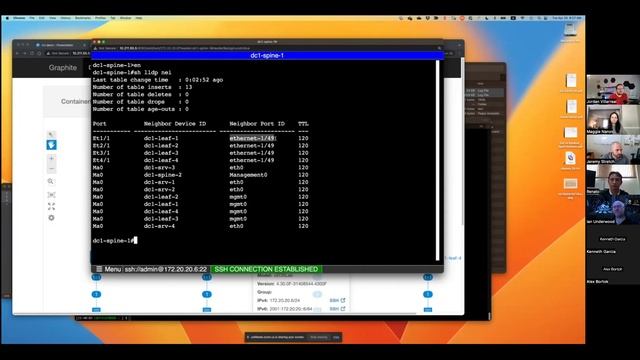Click dc1-srv-3 neighbor entry

pyautogui.click(x=159, y=167)
